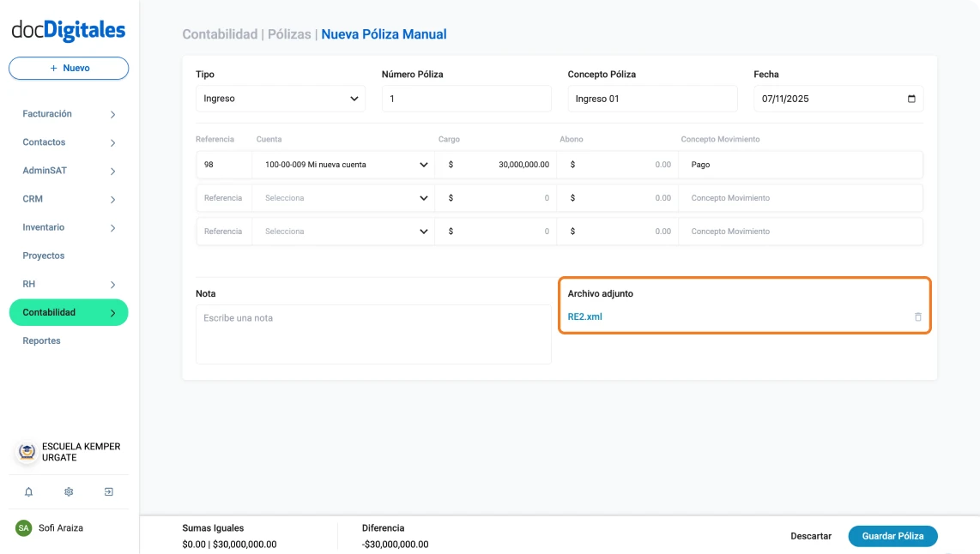
Task: Click the logout icon in sidebar
Action: 109,492
